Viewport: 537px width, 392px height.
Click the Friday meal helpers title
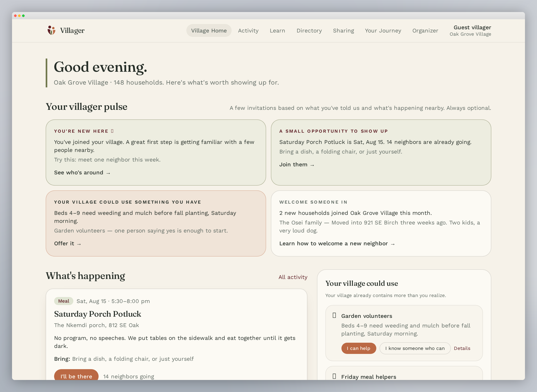369,377
